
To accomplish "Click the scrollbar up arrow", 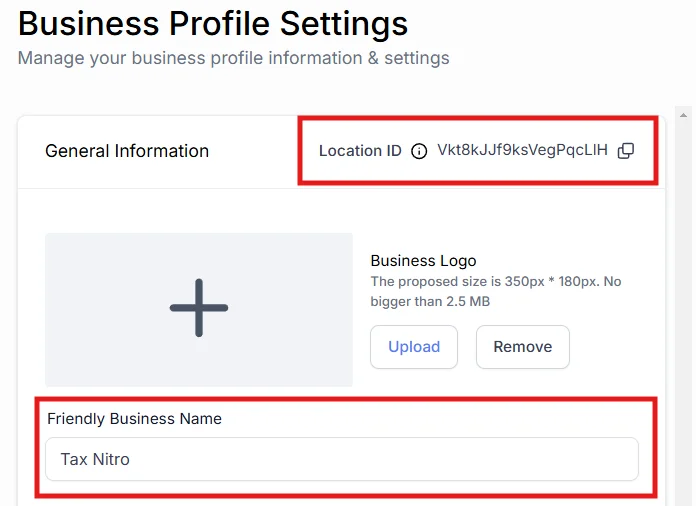I will [x=683, y=115].
